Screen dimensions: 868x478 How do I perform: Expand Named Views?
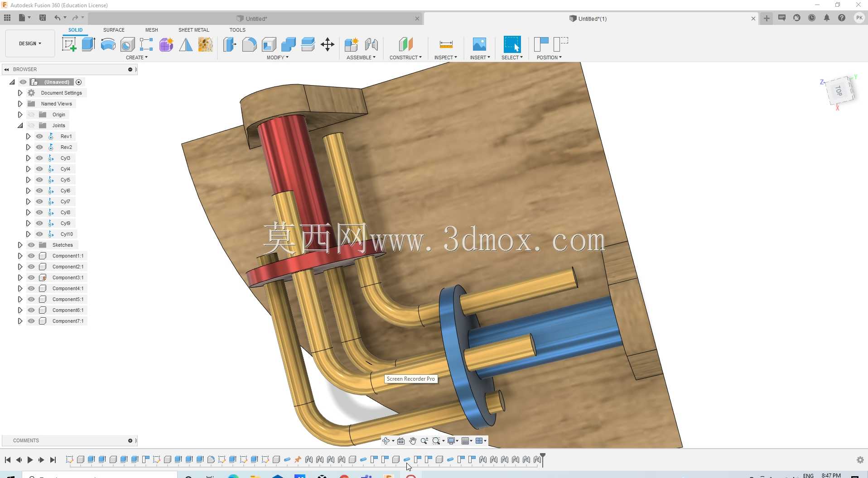pos(20,104)
